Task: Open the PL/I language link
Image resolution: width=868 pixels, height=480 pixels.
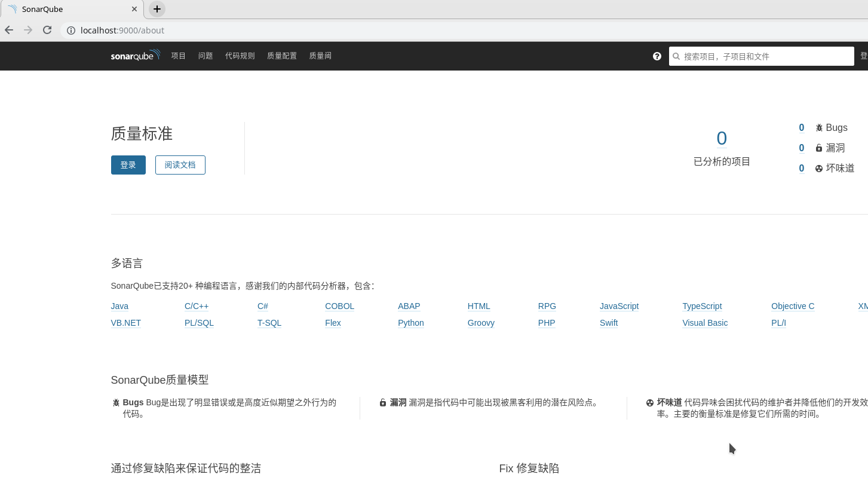Action: [779, 323]
